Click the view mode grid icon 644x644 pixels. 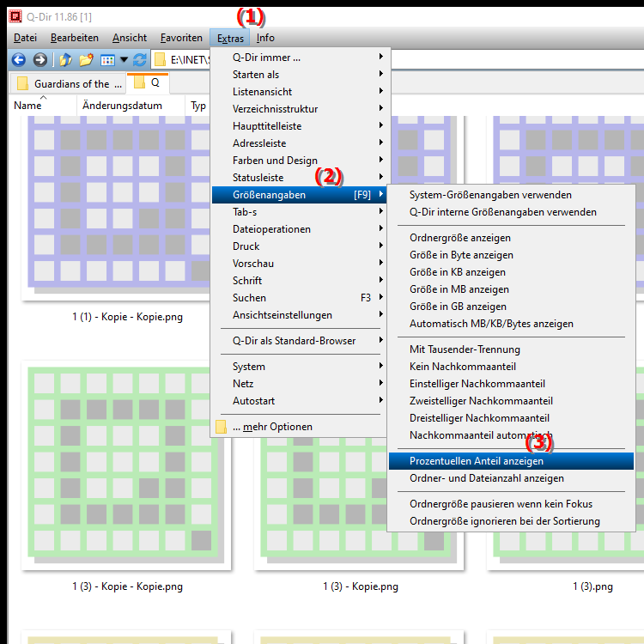point(107,60)
